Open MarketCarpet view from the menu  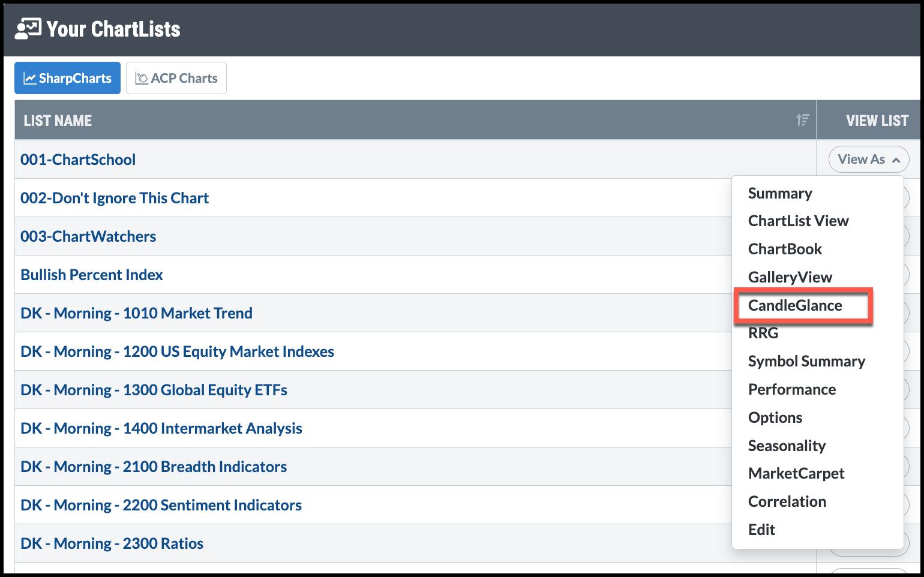click(x=796, y=473)
